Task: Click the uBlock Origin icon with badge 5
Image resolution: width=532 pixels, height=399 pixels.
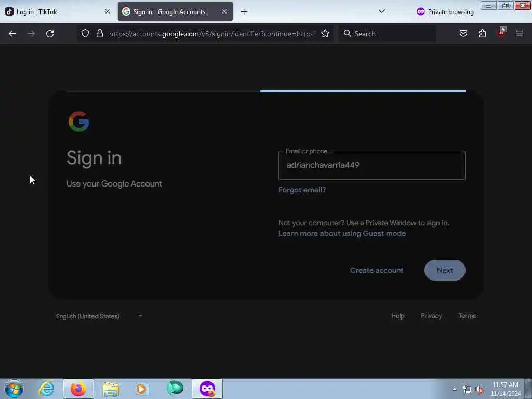Action: click(501, 33)
